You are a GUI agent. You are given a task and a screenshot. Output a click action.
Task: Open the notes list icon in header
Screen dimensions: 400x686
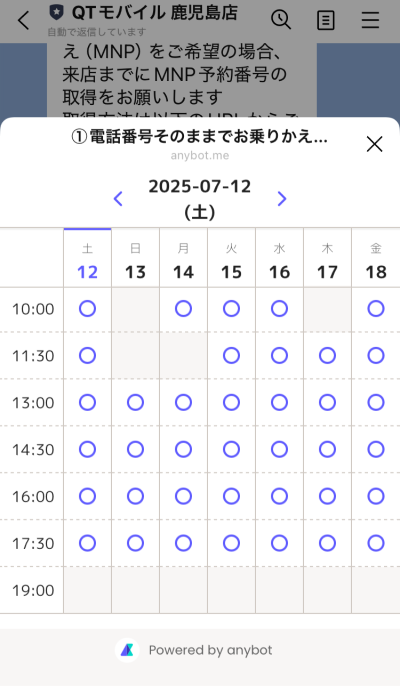(326, 20)
